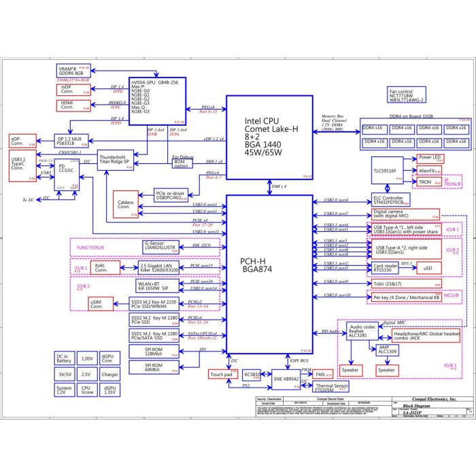Click the Block Diagram title text
476x476 pixels.
(x=416, y=406)
